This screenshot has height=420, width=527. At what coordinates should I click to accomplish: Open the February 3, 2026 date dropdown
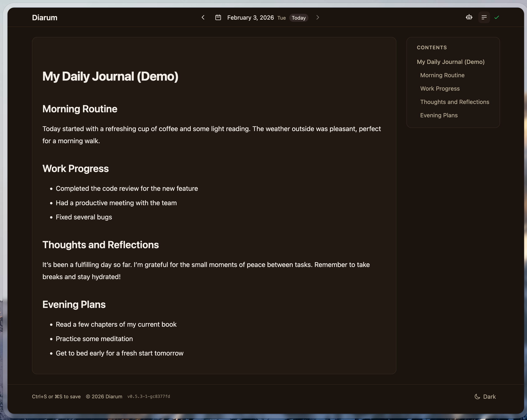pos(250,17)
